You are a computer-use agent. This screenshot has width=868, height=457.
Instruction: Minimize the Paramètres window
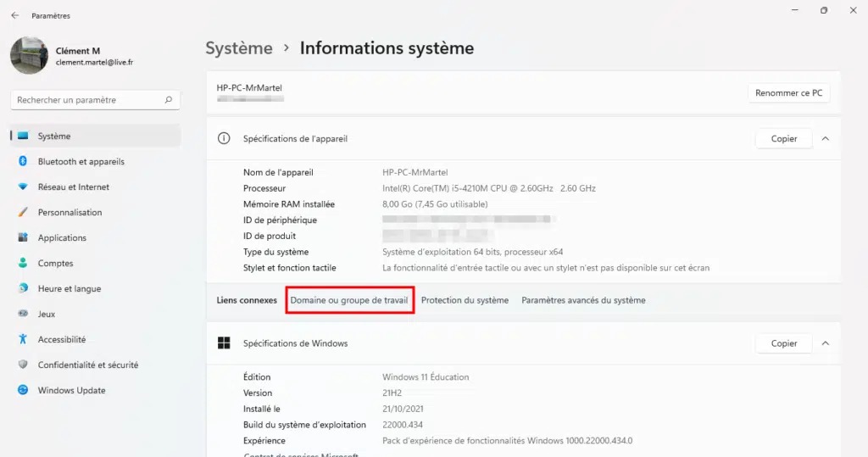[795, 10]
